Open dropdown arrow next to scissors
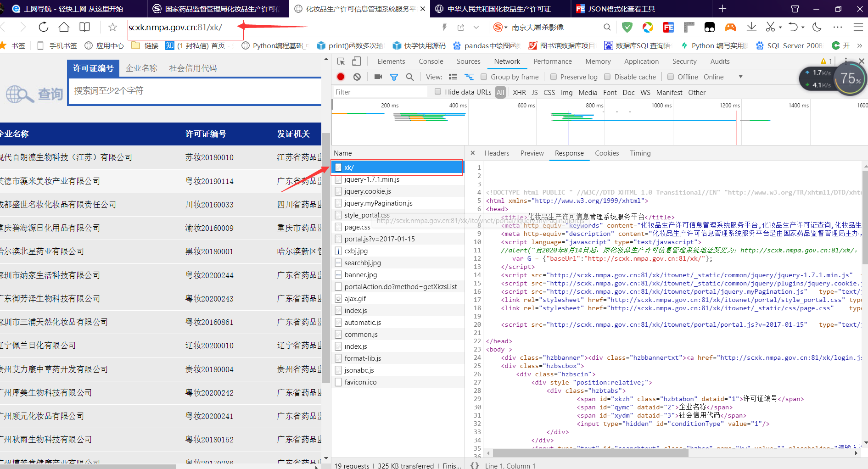This screenshot has height=469, width=868. pyautogui.click(x=780, y=28)
